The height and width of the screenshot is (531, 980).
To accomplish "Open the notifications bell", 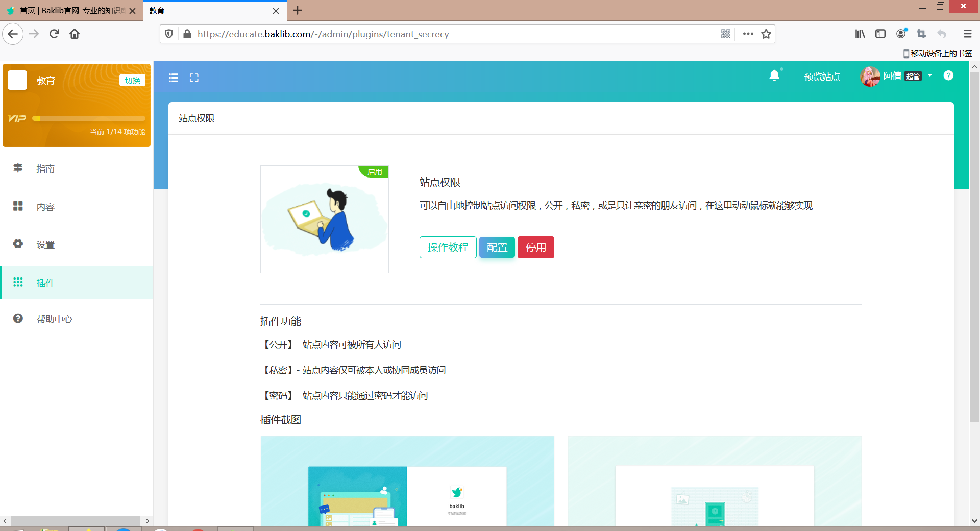I will coord(774,76).
